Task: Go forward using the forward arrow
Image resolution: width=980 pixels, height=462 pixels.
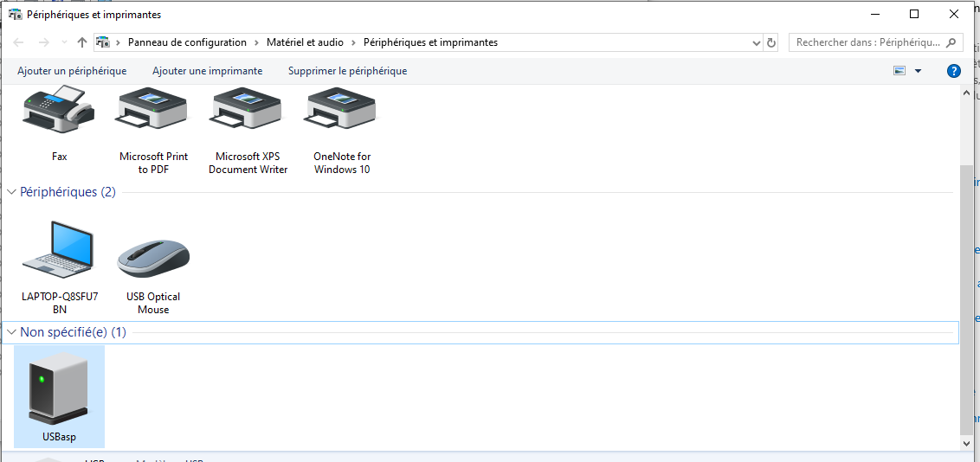Action: coord(44,42)
